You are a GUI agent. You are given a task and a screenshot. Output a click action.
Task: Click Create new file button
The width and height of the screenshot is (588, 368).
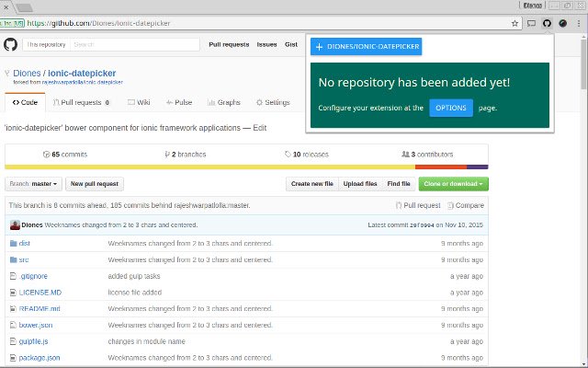[312, 184]
